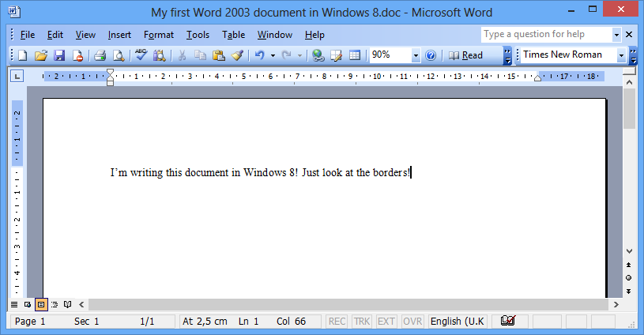Toggle EXT extend selection mode
The image size is (644, 335).
click(386, 322)
